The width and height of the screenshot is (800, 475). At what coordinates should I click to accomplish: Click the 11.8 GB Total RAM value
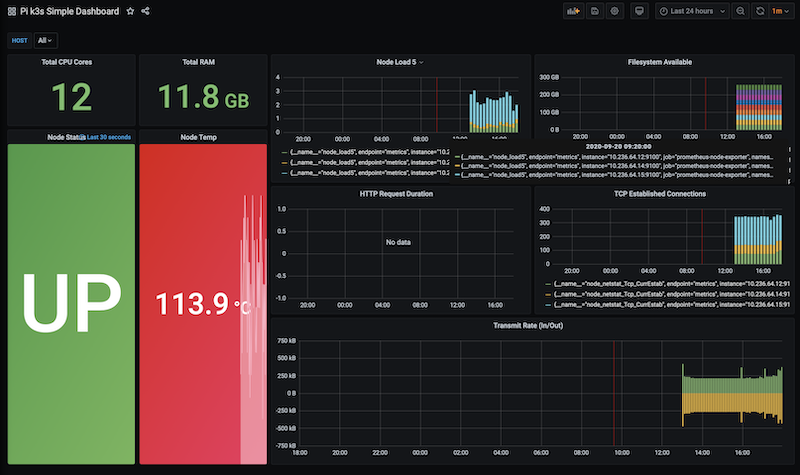point(203,97)
